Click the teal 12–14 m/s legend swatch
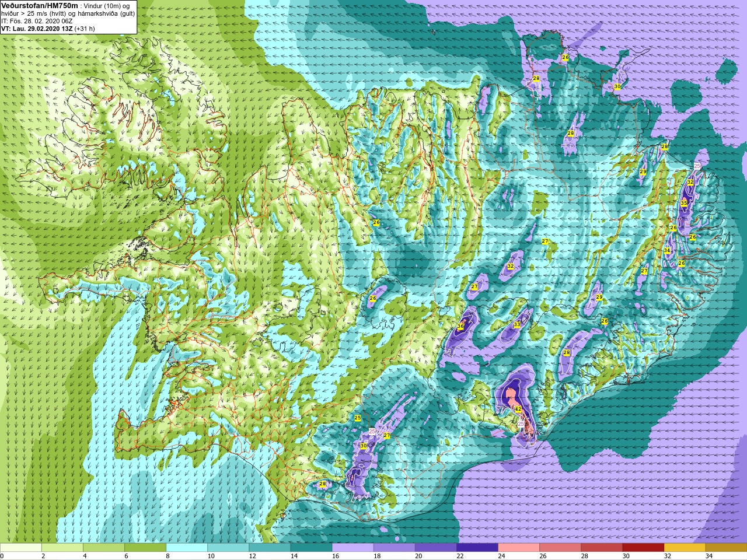This screenshot has height=560, width=747. (270, 548)
